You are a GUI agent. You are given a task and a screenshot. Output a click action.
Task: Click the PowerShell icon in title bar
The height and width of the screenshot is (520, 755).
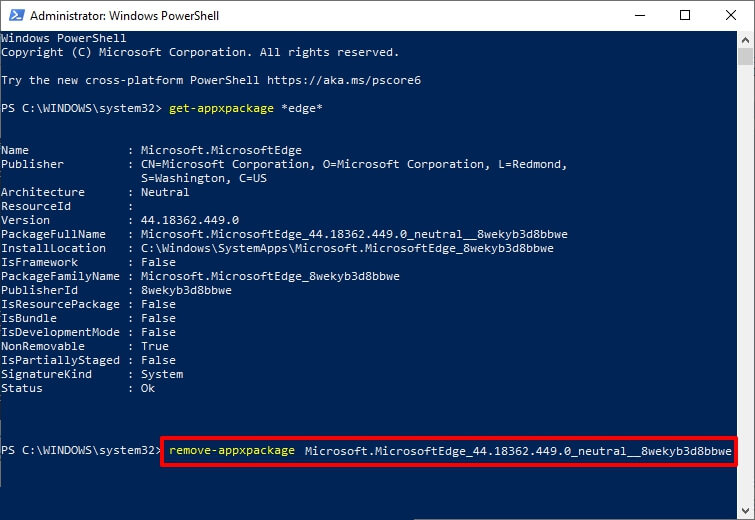(14, 16)
